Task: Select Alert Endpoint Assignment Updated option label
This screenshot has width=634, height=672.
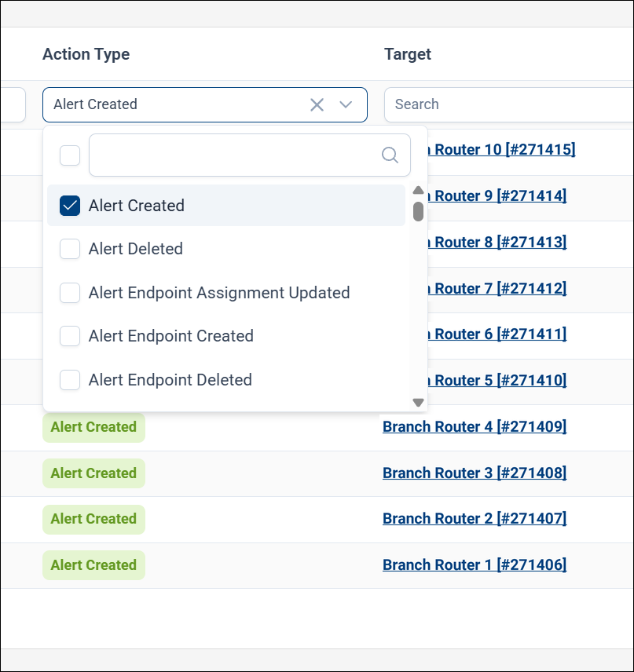Action: 219,293
